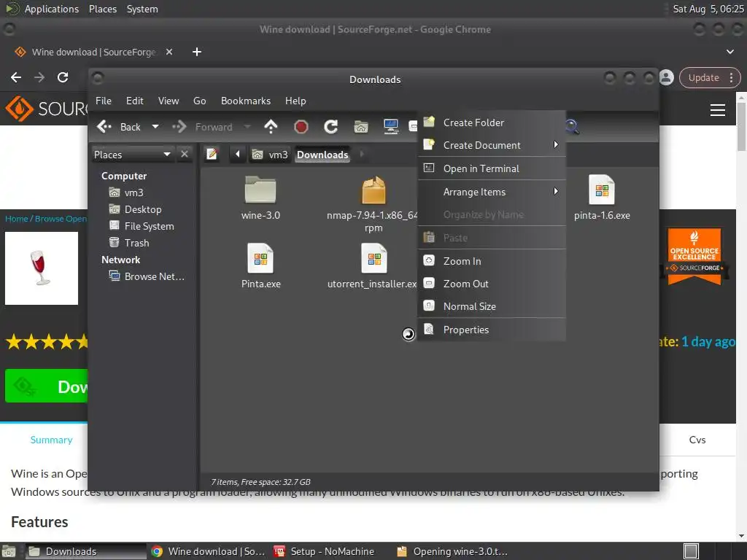Choose Zoom In from context menu

492,261
